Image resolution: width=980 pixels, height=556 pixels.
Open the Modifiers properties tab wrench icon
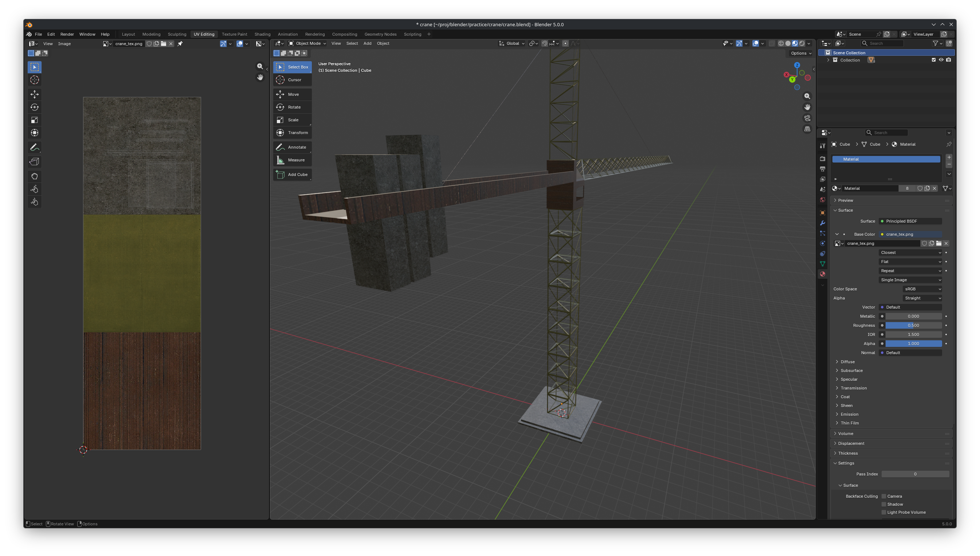(822, 223)
